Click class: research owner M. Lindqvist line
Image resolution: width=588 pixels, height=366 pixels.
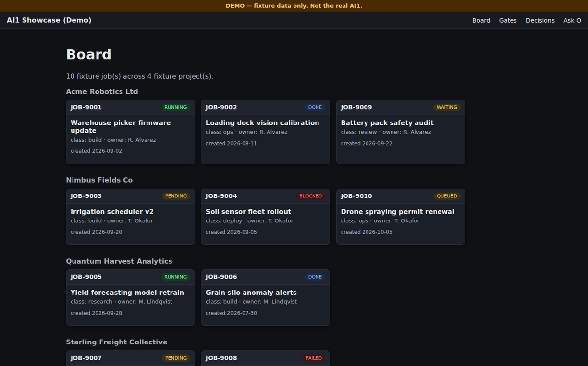coord(122,302)
